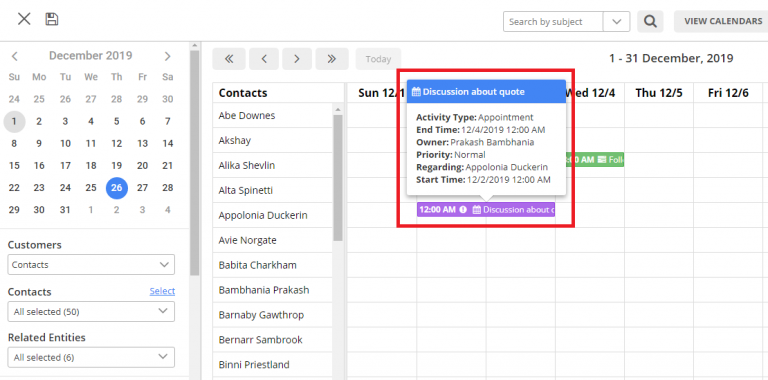Open the Contacts All selected (50) dropdown
The image size is (768, 380).
click(x=91, y=311)
